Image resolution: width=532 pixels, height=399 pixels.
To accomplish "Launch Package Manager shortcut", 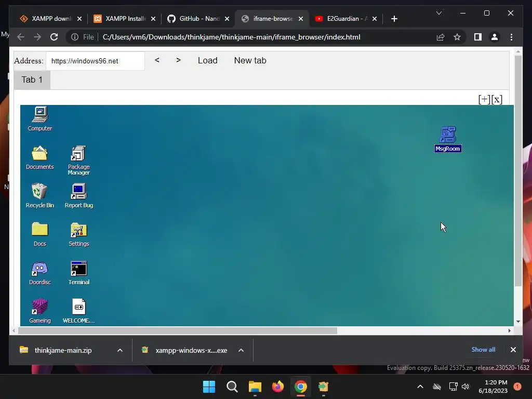I will (79, 160).
